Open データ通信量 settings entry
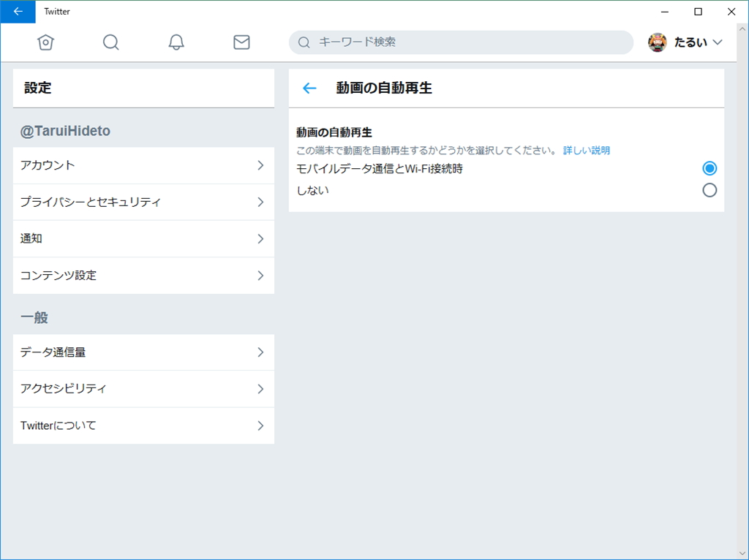Viewport: 749px width, 560px height. (x=143, y=352)
